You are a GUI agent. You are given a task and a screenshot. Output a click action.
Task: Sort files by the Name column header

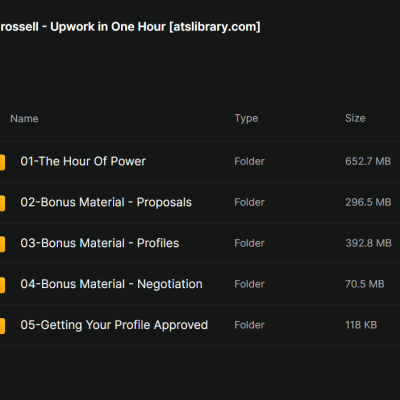pos(24,119)
